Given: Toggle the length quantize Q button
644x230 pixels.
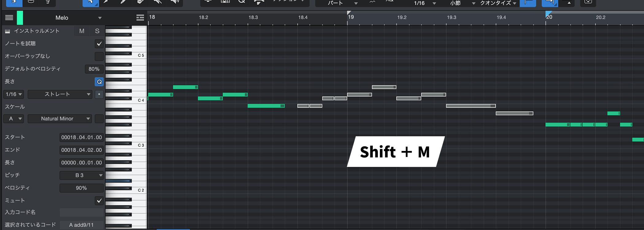Looking at the screenshot, I should tap(99, 82).
